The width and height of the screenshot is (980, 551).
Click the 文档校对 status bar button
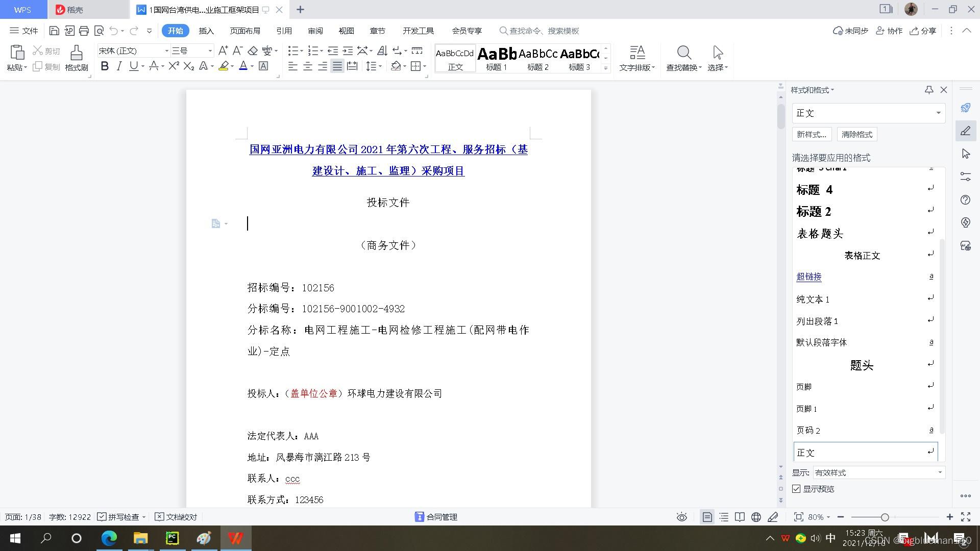(x=176, y=517)
